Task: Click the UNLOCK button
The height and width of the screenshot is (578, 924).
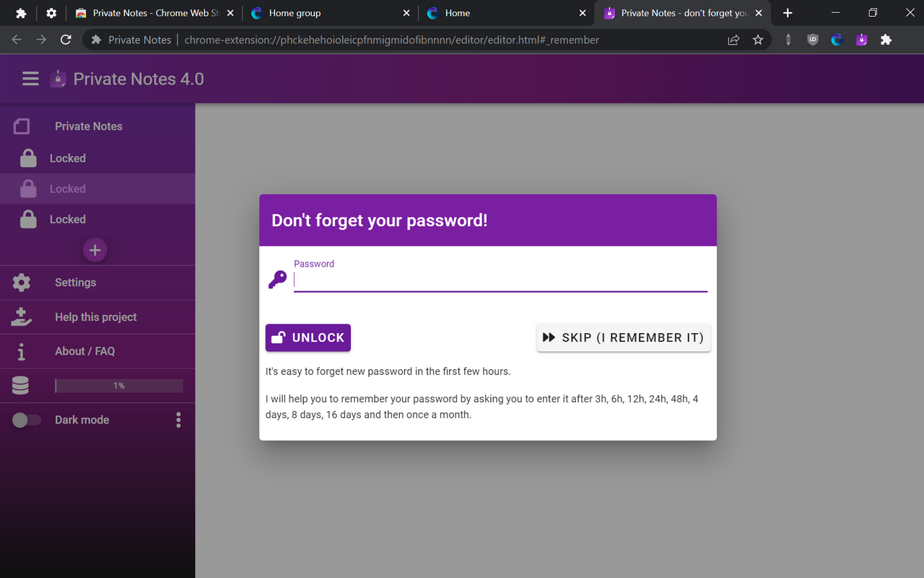Action: click(308, 337)
